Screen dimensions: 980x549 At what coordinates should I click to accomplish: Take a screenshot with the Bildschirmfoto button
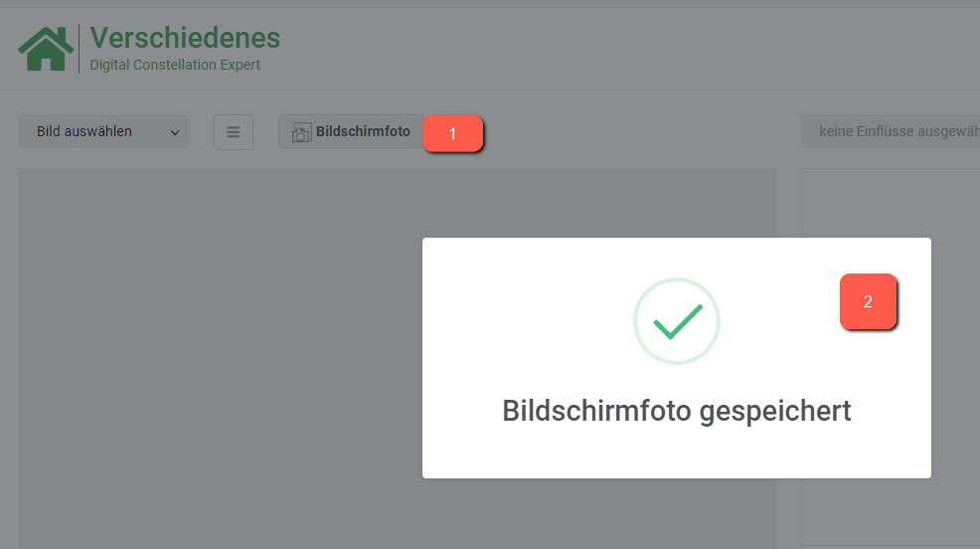[x=351, y=131]
